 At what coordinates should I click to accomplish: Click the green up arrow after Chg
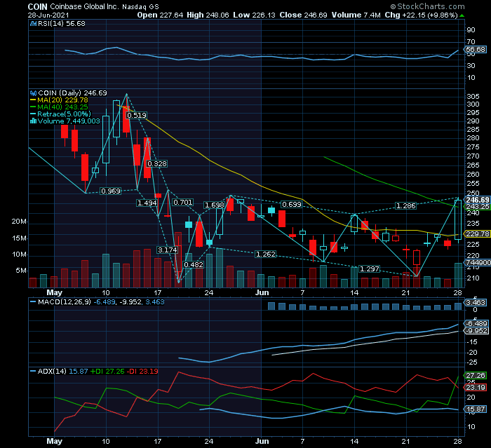(462, 15)
